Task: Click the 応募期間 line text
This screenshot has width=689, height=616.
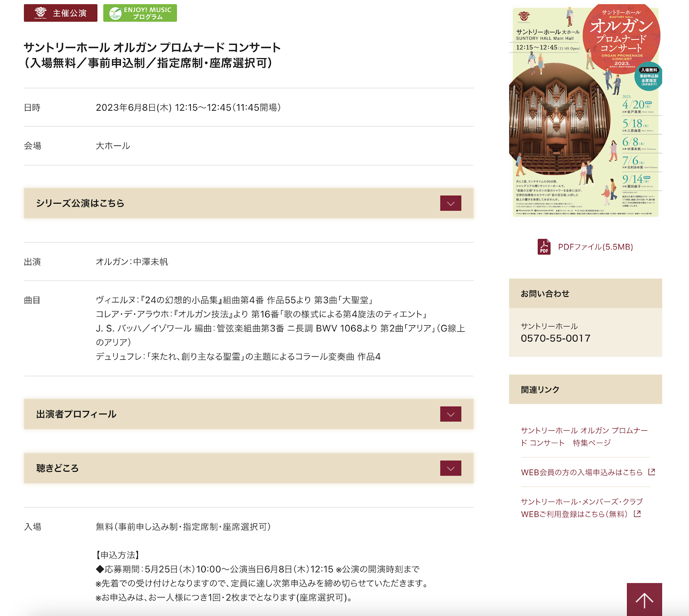Action: pyautogui.click(x=258, y=569)
